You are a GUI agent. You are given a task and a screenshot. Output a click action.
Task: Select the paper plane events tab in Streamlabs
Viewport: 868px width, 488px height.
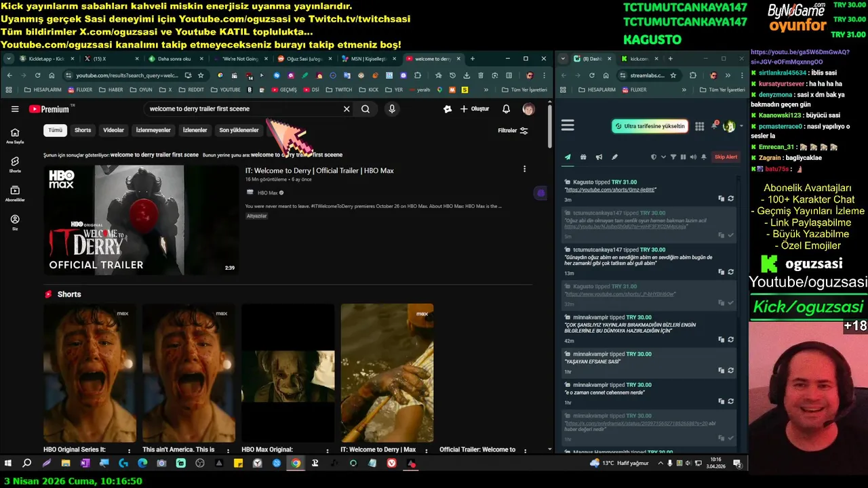pos(568,157)
